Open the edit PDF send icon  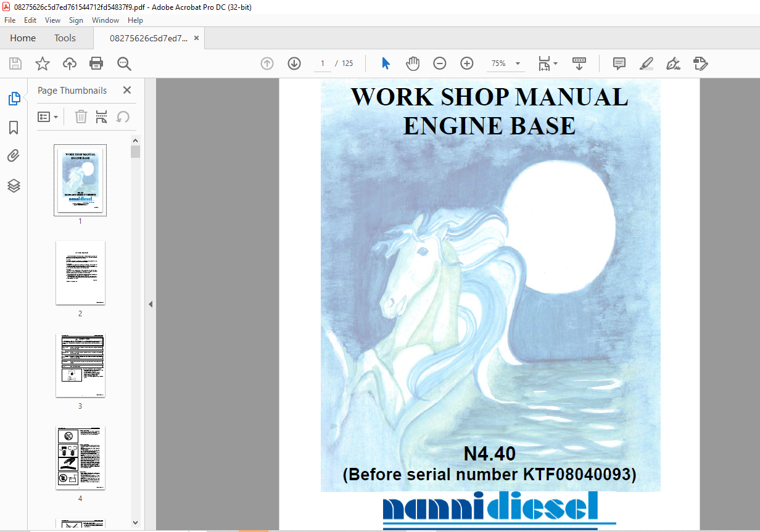[x=701, y=63]
